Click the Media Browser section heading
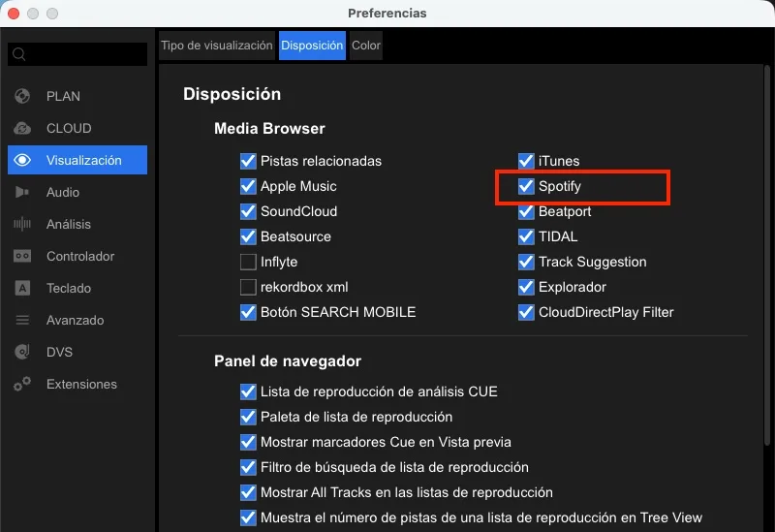775x532 pixels. [269, 129]
